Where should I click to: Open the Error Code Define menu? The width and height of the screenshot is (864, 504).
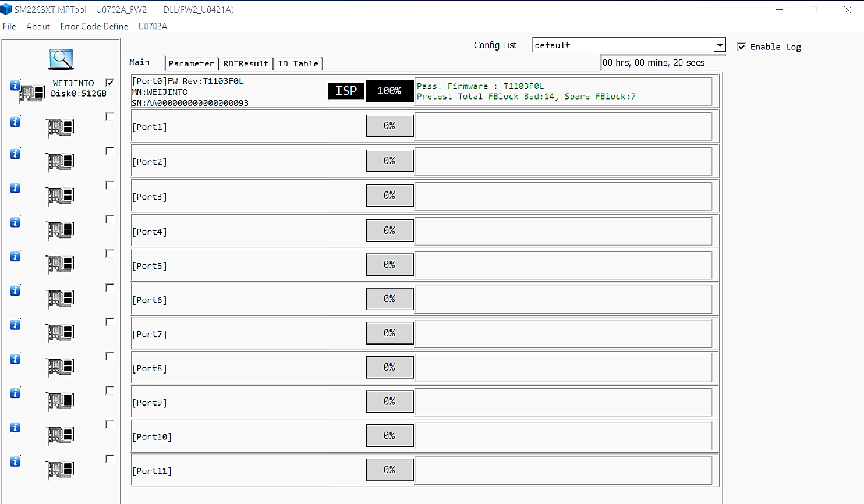pyautogui.click(x=94, y=26)
